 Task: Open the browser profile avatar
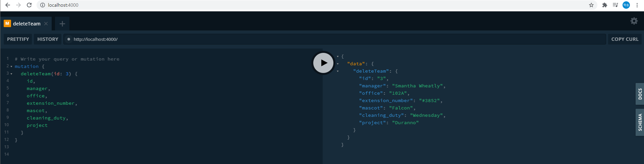coord(626,5)
